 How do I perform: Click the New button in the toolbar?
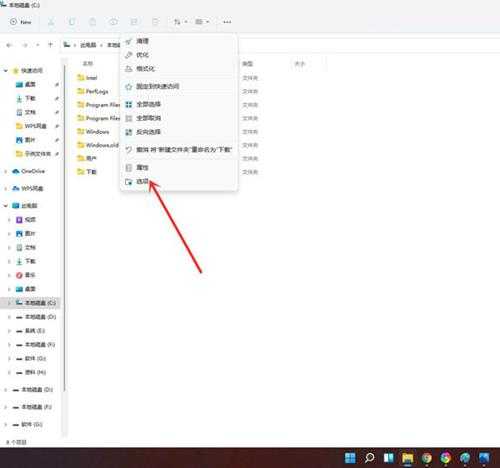[x=21, y=22]
